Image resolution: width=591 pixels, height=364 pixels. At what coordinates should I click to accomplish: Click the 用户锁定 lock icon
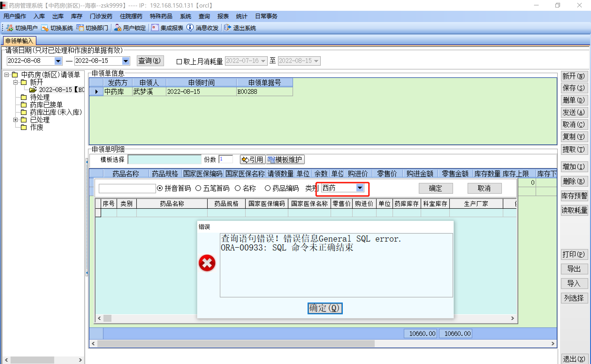tap(118, 28)
